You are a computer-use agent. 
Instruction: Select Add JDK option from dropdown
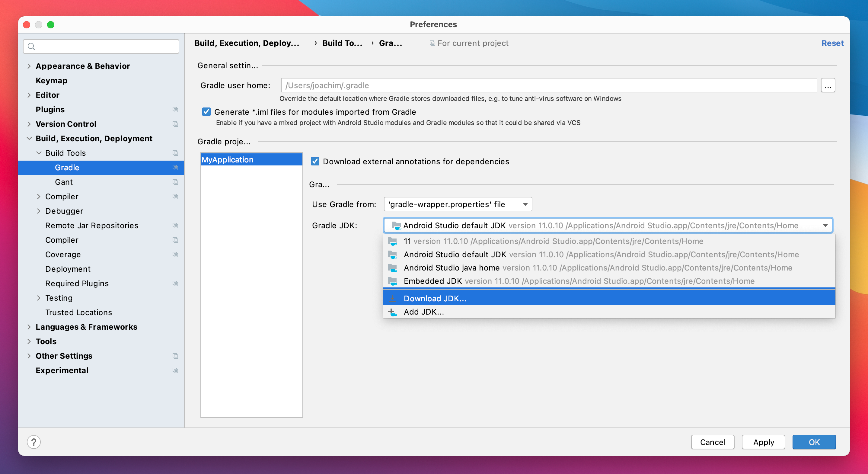pos(423,311)
